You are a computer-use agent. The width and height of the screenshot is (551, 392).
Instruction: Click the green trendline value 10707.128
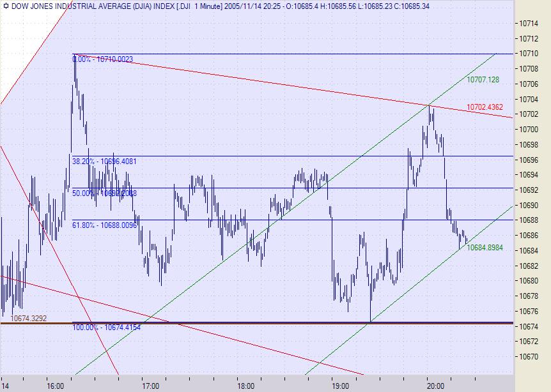click(483, 80)
